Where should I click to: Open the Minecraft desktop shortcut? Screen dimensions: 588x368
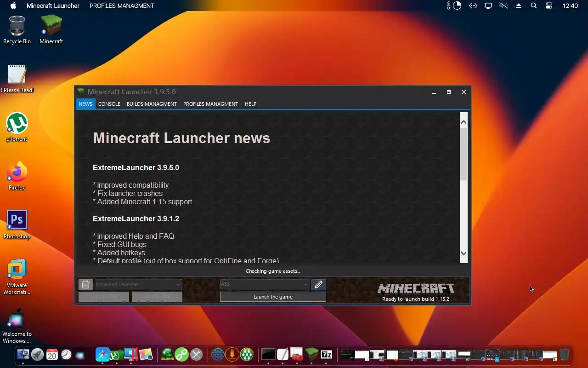(51, 29)
